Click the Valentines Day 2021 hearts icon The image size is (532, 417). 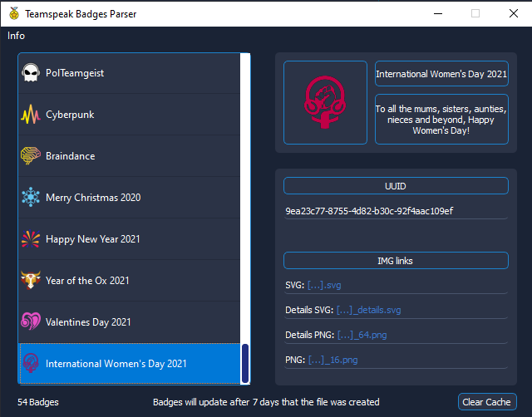coord(31,322)
